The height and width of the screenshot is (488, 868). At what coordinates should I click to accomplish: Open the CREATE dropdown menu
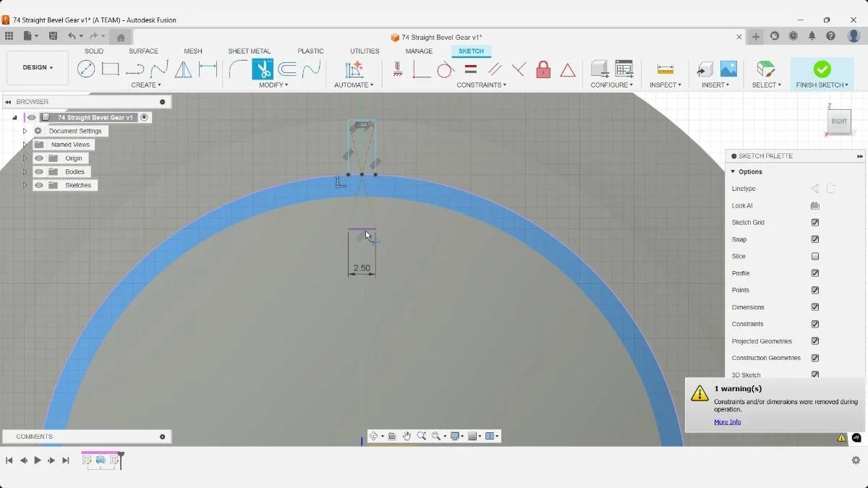146,85
